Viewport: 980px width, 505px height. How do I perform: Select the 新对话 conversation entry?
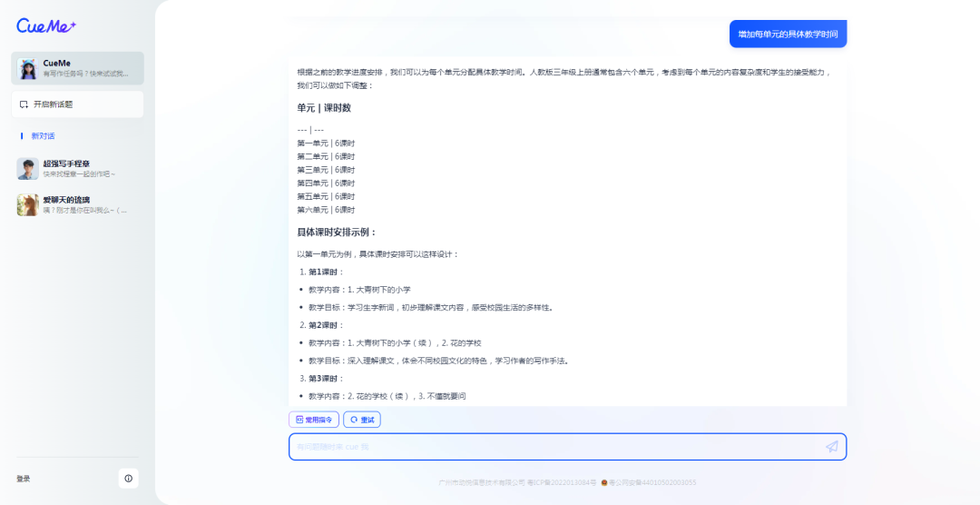pos(44,136)
